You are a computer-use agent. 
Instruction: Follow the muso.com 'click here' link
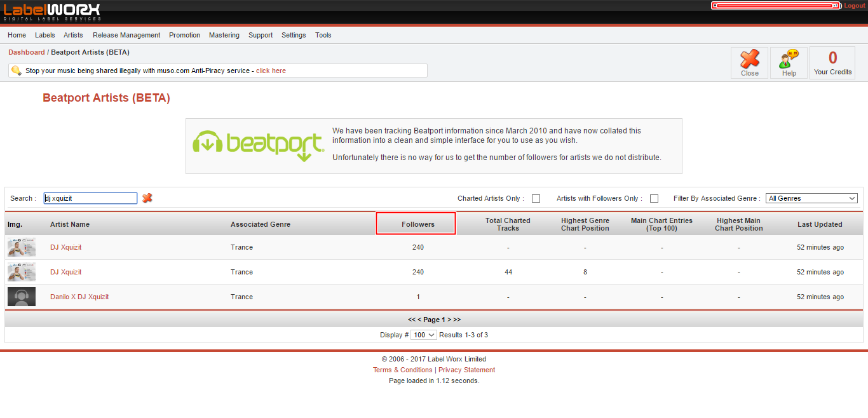click(x=271, y=71)
